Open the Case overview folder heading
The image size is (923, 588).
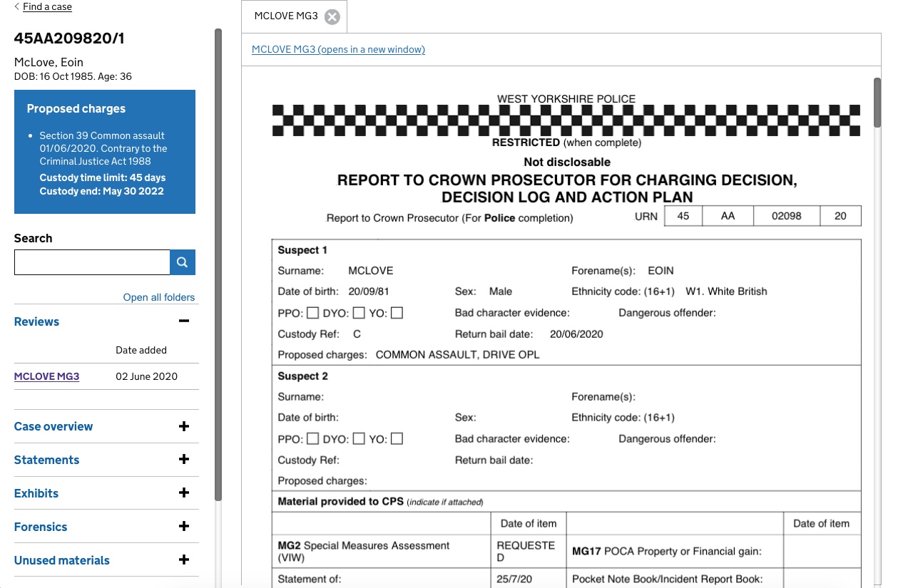click(x=53, y=426)
